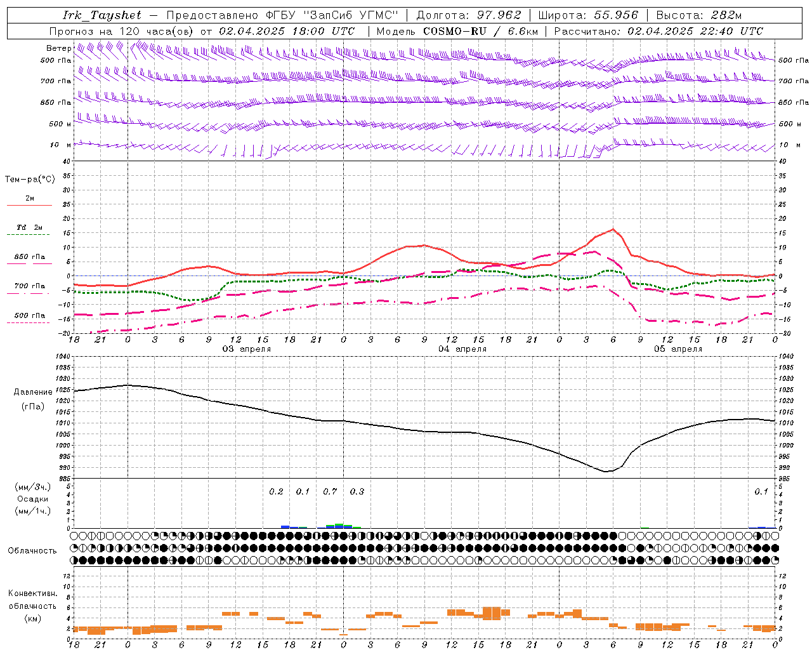Viewport: 812px width, 650px height.
Task: Click the 850 гПа temperature legend label
Action: point(29,257)
